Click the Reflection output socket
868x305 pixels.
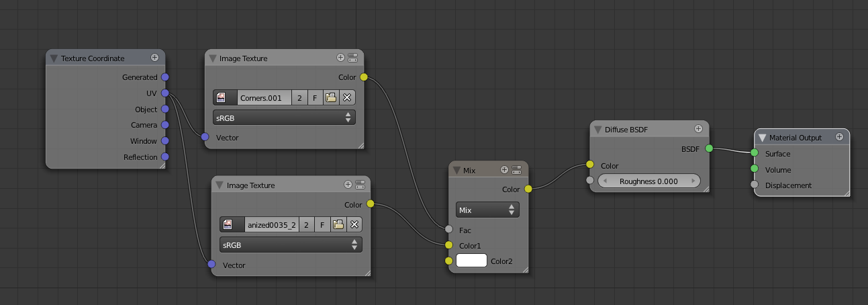click(165, 157)
